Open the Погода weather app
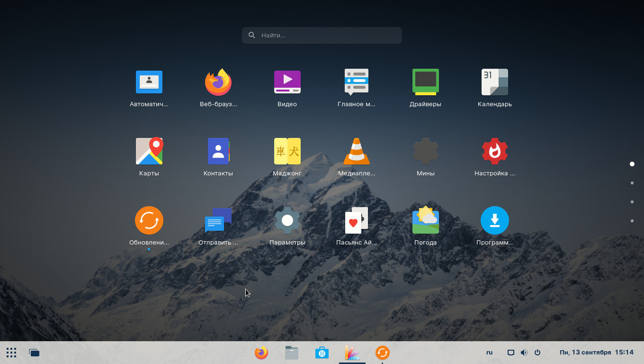644x364 pixels. tap(426, 221)
